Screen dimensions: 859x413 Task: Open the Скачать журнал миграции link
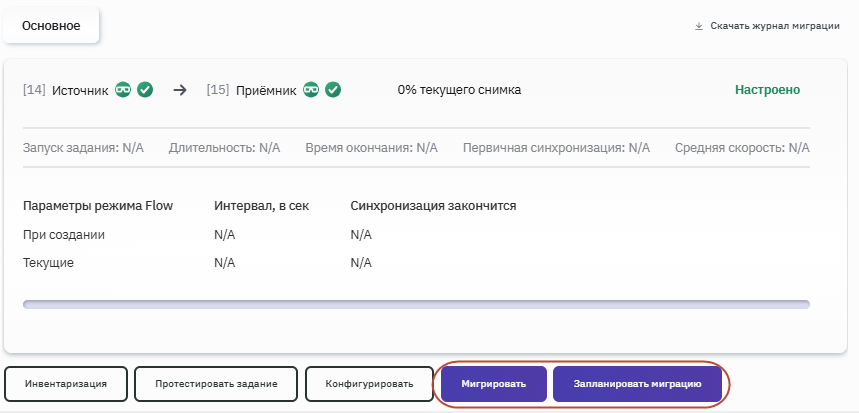tap(774, 26)
